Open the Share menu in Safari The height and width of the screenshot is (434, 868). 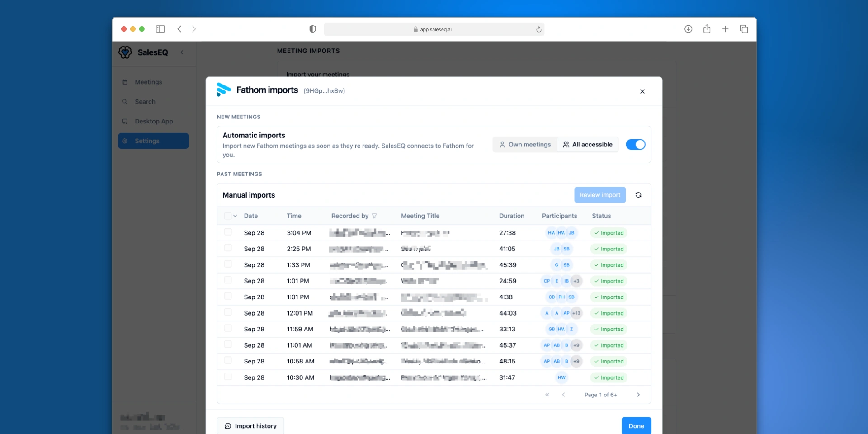pos(707,29)
